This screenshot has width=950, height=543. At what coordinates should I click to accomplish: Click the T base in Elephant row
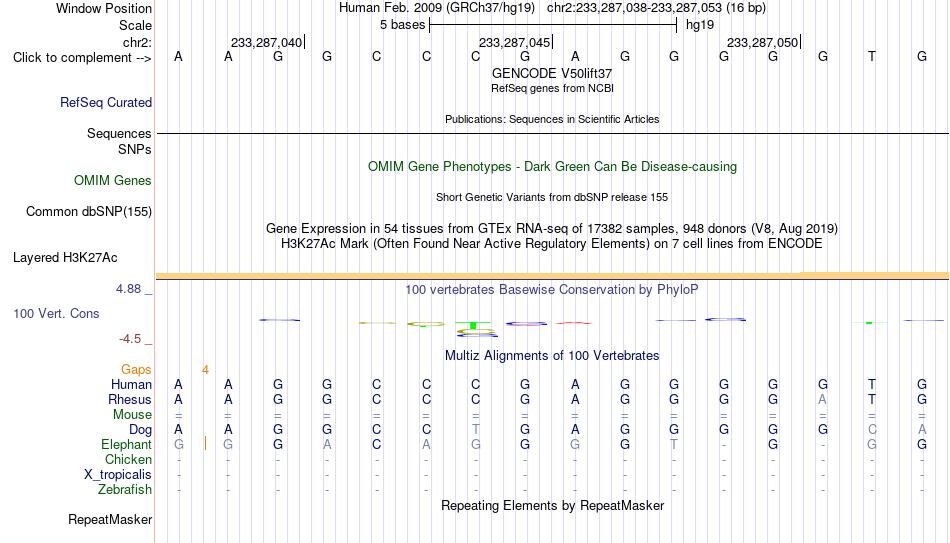(674, 444)
